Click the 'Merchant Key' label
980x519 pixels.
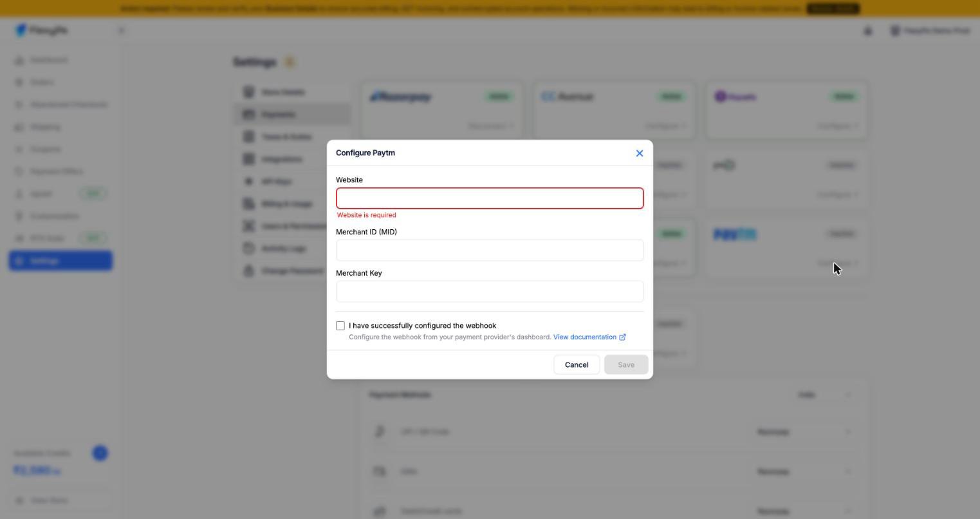pos(359,273)
